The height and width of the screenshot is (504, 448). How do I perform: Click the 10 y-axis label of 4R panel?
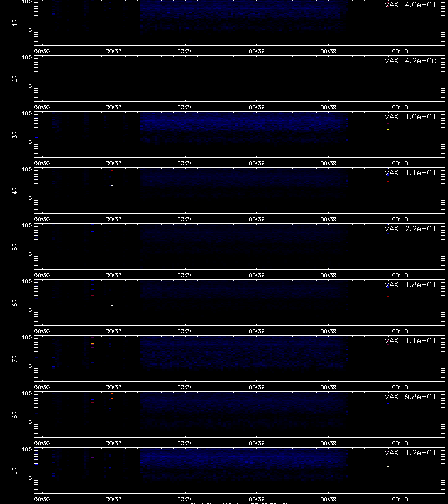pyautogui.click(x=29, y=198)
